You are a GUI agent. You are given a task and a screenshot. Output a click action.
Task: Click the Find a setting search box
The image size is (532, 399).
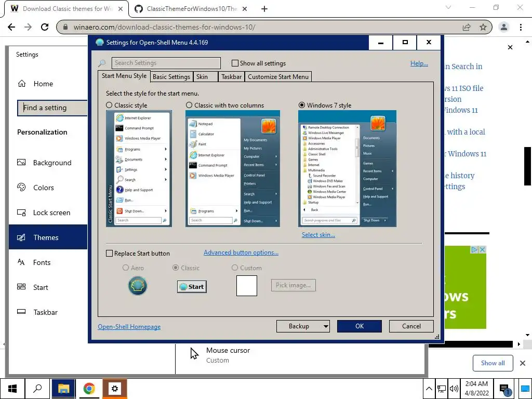pyautogui.click(x=52, y=108)
